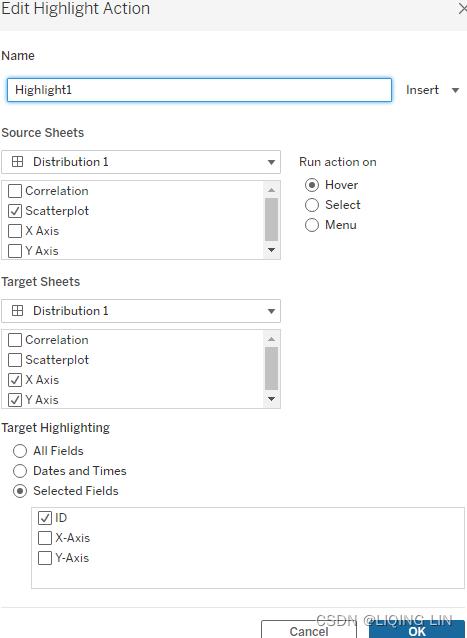The image size is (467, 638).
Task: Check Correlation in Source Sheets list
Action: (15, 191)
